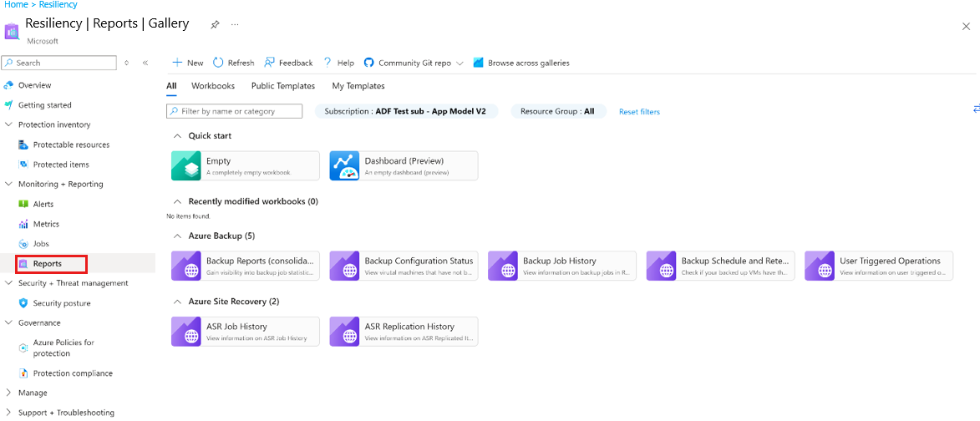980x421 pixels.
Task: Click the Getting started rocket icon
Action: pos(8,105)
